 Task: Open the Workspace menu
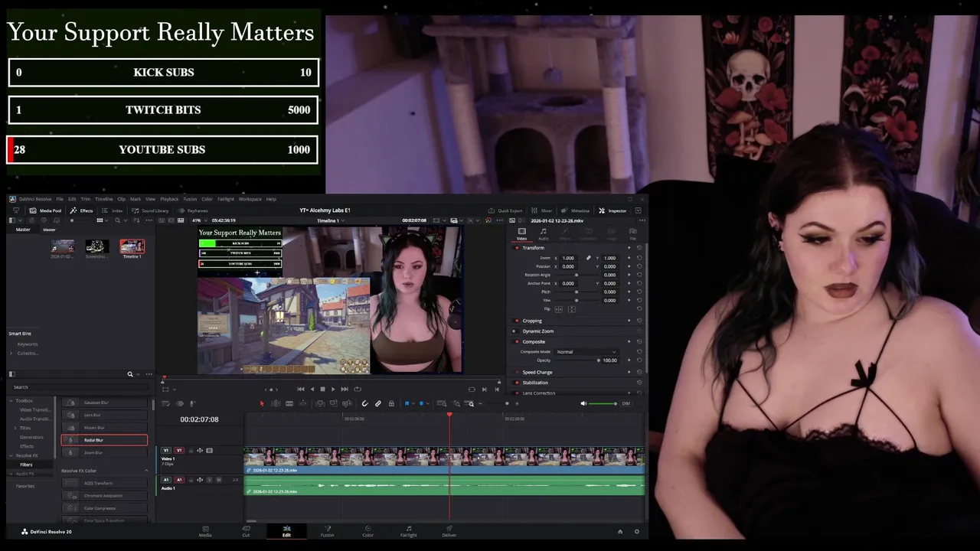tap(250, 199)
